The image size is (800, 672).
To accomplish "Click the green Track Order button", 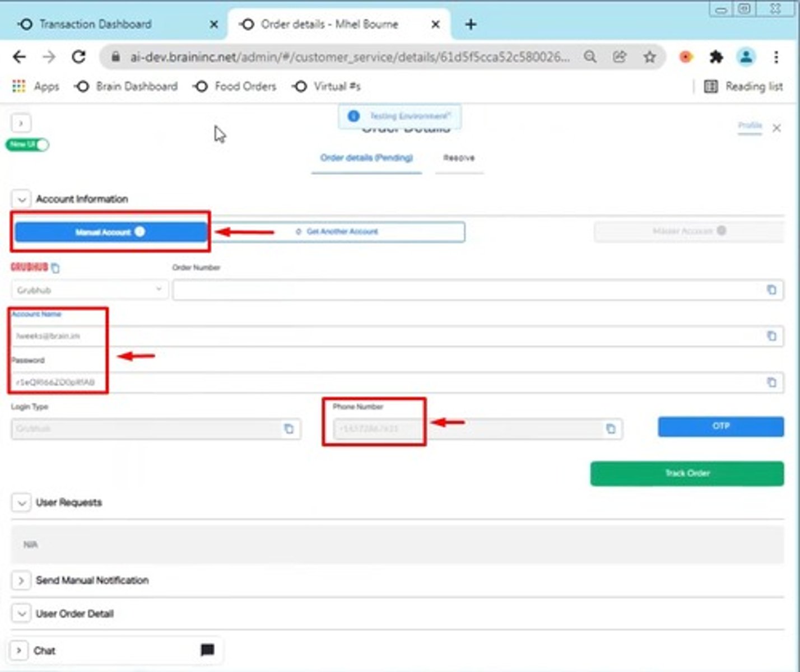I will coord(687,473).
